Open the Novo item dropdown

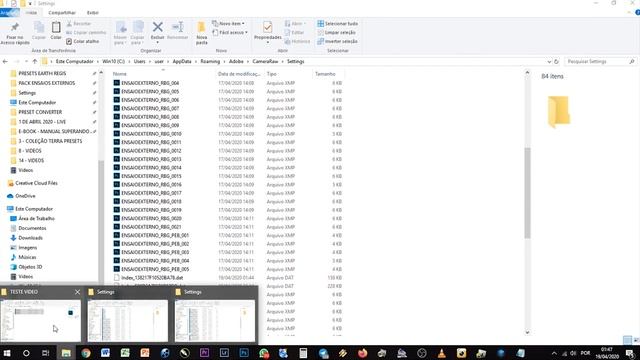pos(229,24)
